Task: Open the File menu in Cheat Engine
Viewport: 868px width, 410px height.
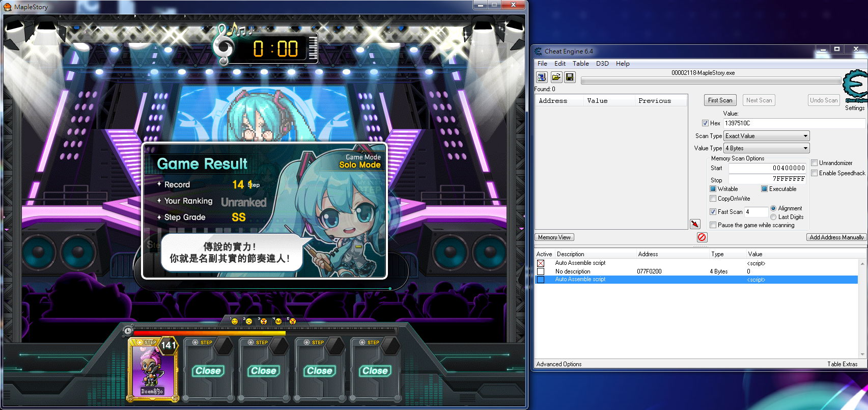Action: click(542, 64)
